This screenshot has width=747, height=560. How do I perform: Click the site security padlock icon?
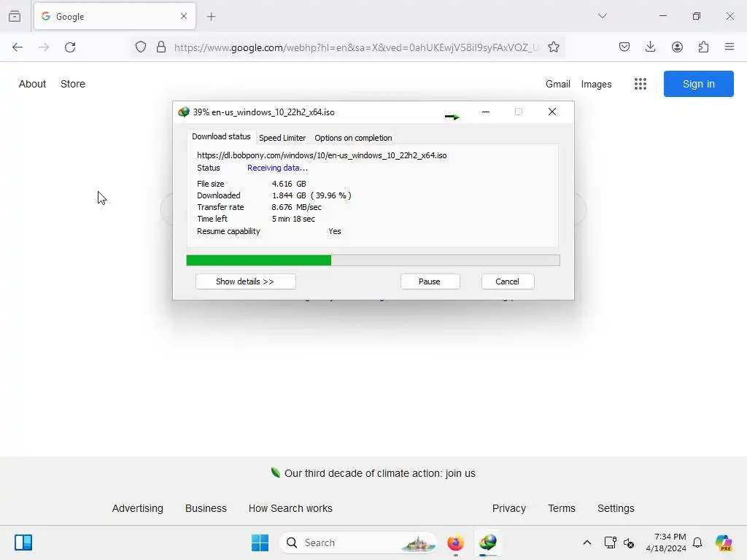[161, 47]
